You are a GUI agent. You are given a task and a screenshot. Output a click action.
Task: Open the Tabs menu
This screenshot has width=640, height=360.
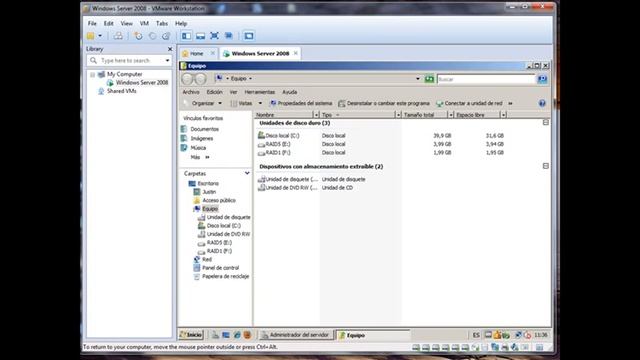point(162,23)
